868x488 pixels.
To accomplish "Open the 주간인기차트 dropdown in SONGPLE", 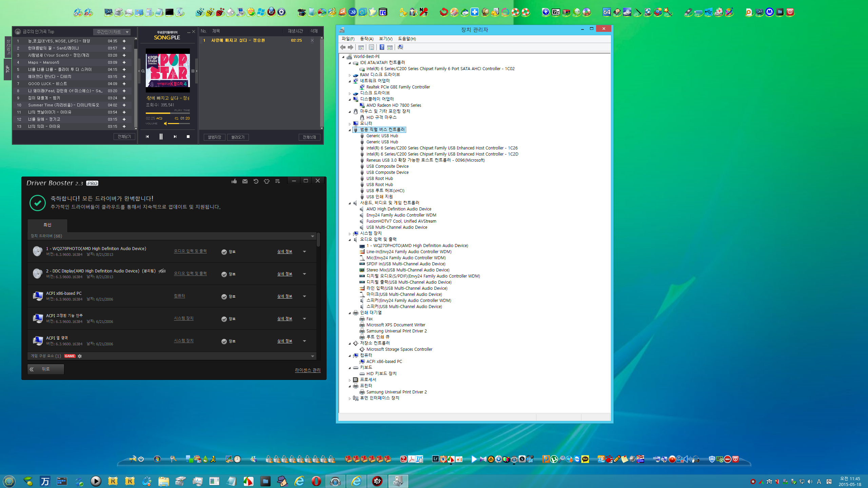I will (112, 32).
